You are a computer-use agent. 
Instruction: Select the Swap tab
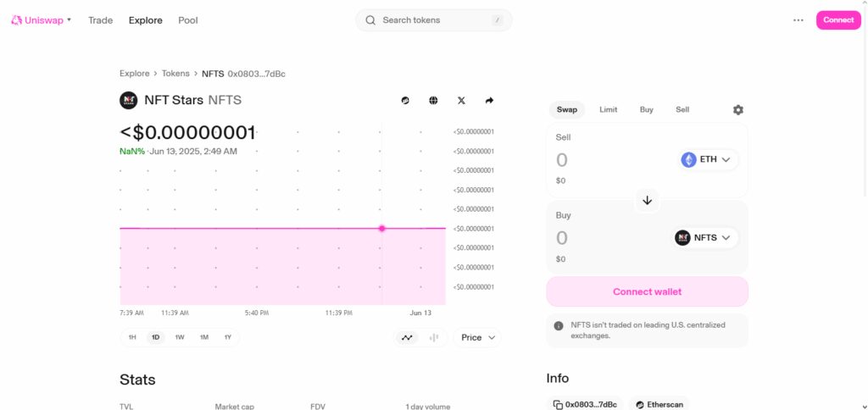click(566, 109)
